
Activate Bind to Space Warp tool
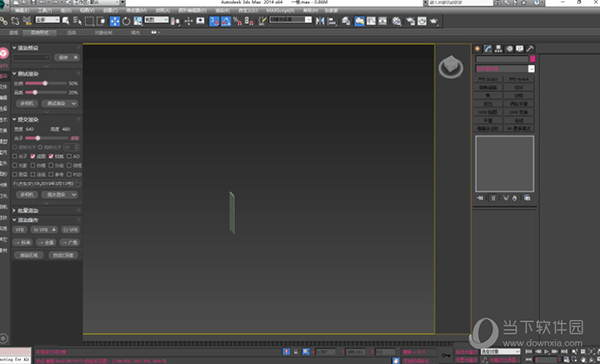coord(27,21)
